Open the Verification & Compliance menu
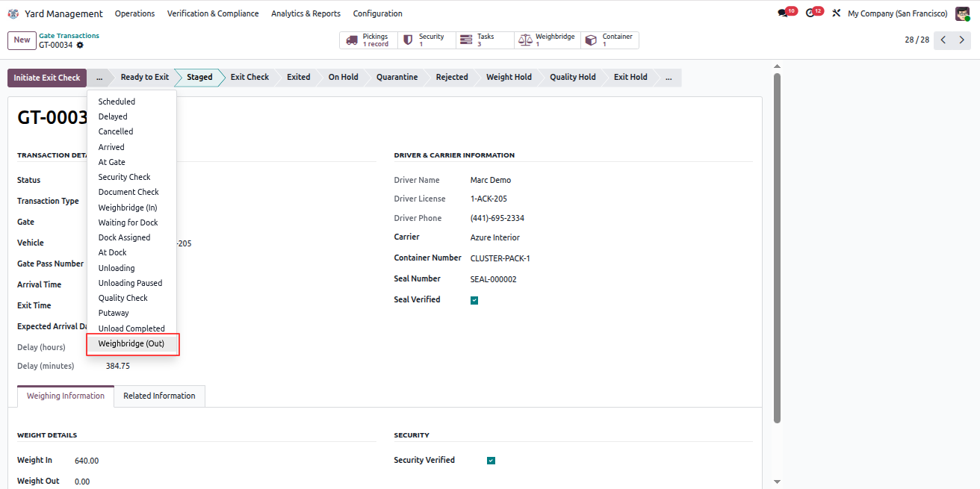The width and height of the screenshot is (980, 489). pyautogui.click(x=213, y=13)
